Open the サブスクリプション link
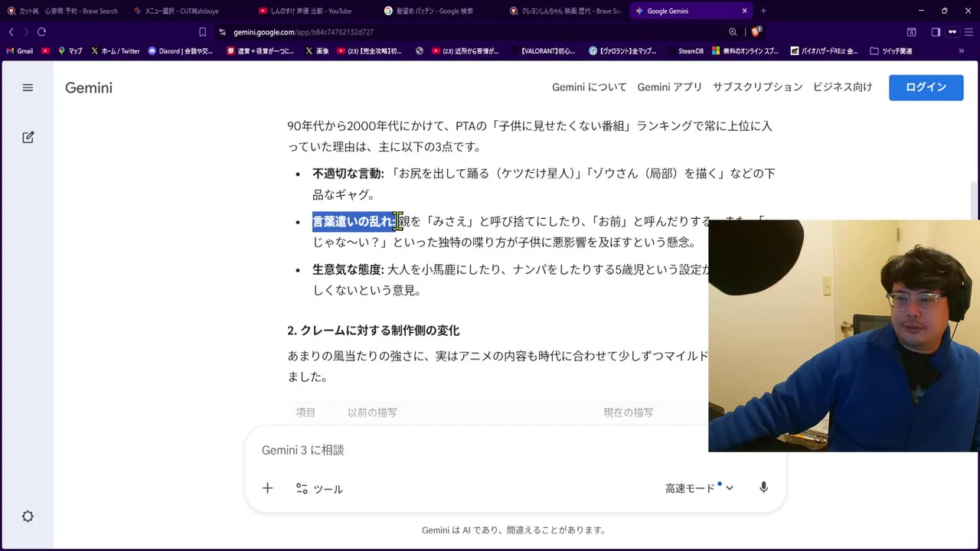 coord(757,87)
